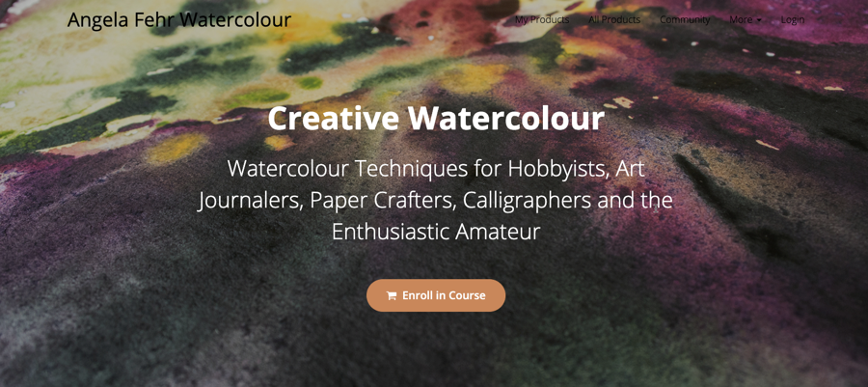The image size is (868, 387).
Task: Open Angela Fehr Watercolour home link
Action: [x=178, y=20]
